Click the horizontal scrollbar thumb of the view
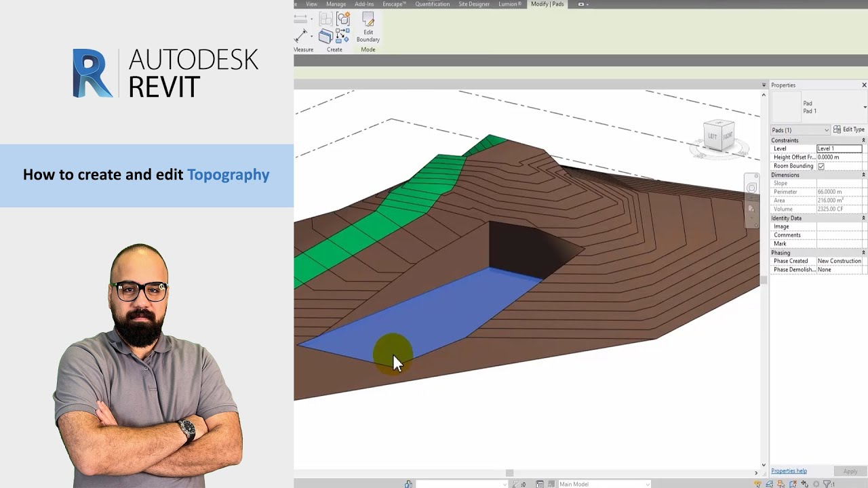 [x=509, y=472]
